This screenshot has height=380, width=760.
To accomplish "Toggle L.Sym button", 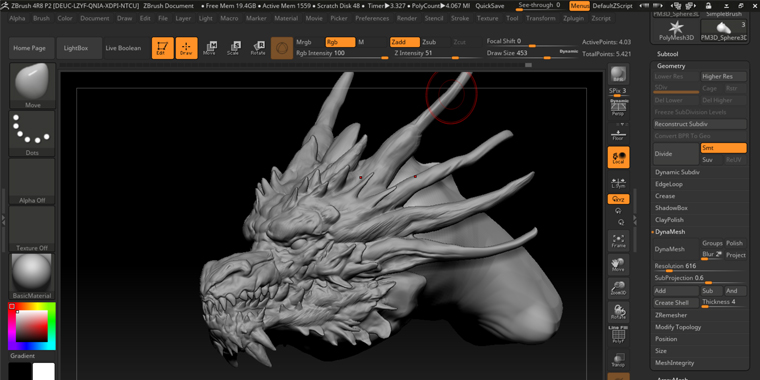I will [618, 182].
